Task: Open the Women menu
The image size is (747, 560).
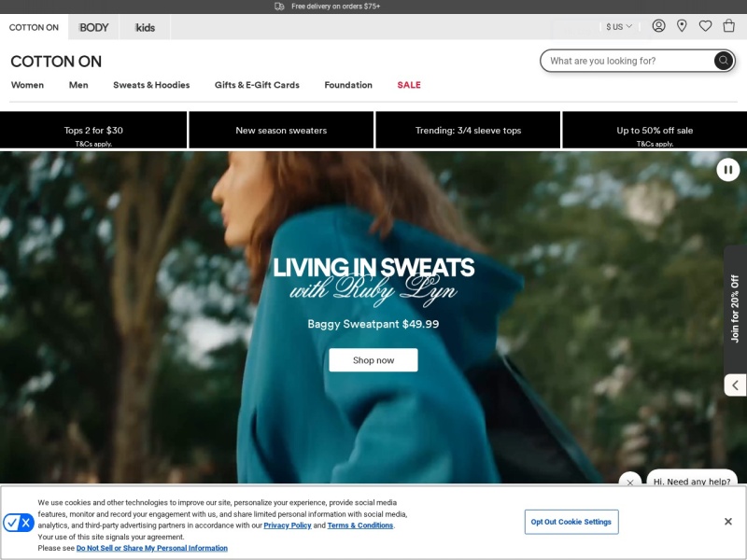Action: [28, 85]
